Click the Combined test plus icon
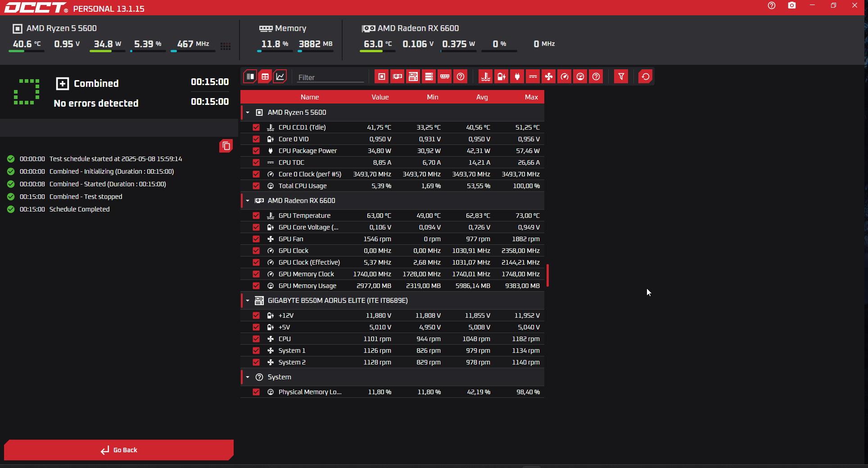 62,83
